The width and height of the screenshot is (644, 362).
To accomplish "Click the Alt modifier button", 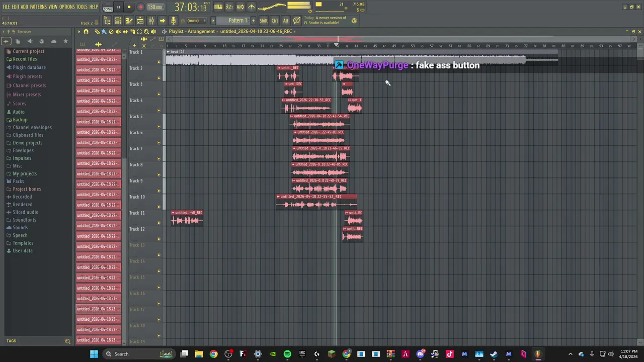I will (286, 21).
